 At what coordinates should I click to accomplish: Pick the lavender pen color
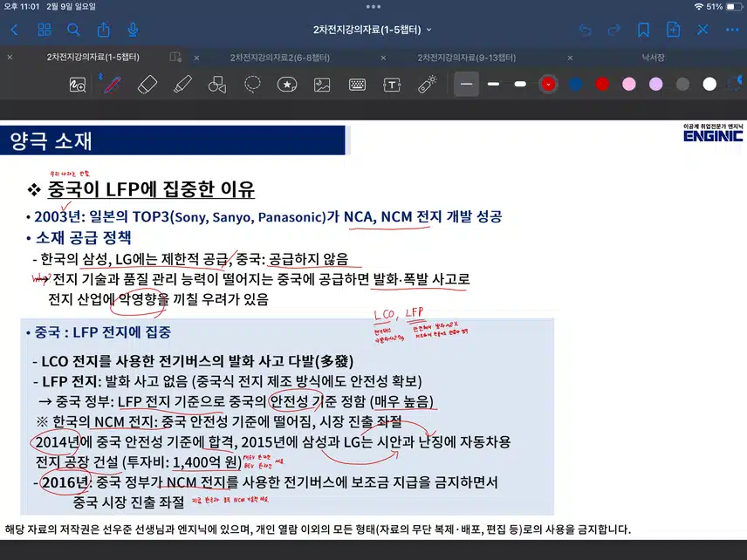[x=656, y=85]
